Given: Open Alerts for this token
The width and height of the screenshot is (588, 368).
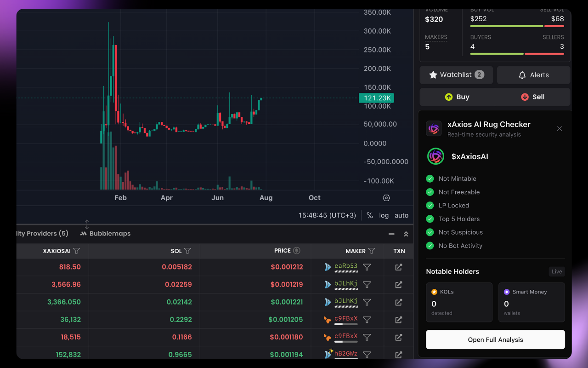Looking at the screenshot, I should 533,75.
